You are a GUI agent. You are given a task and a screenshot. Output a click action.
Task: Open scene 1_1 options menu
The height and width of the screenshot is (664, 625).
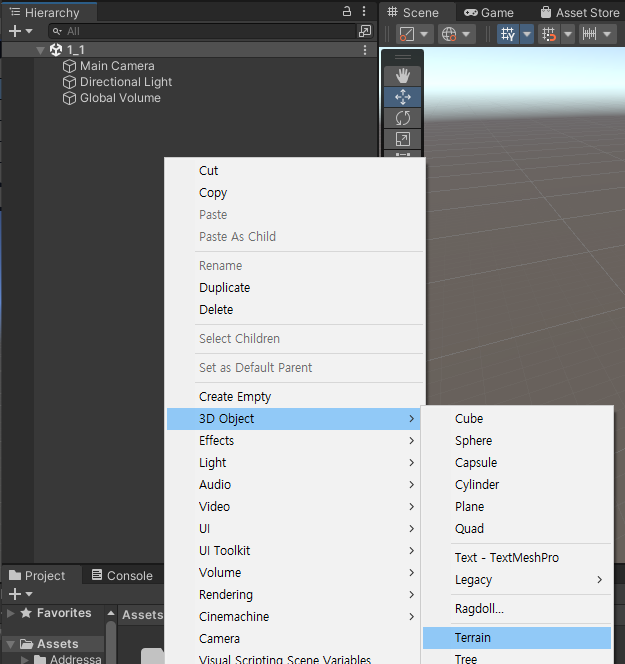pos(365,50)
